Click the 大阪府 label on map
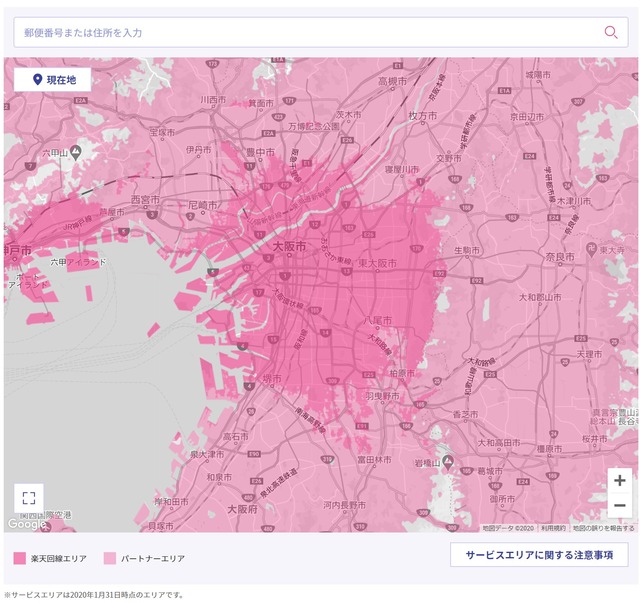Image resolution: width=640 pixels, height=603 pixels. pyautogui.click(x=242, y=510)
